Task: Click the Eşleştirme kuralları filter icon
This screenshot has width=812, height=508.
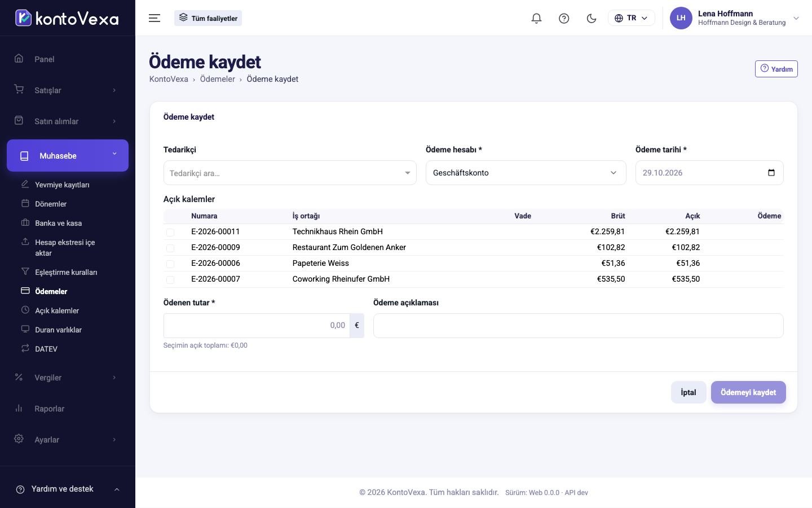Action: (25, 271)
